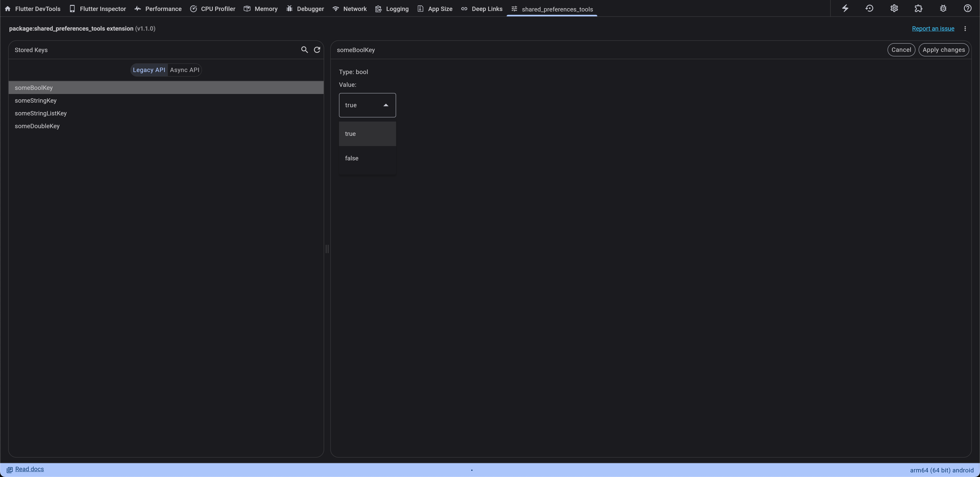This screenshot has height=477, width=980.
Task: Click the hot reload lightning icon
Action: point(845,8)
